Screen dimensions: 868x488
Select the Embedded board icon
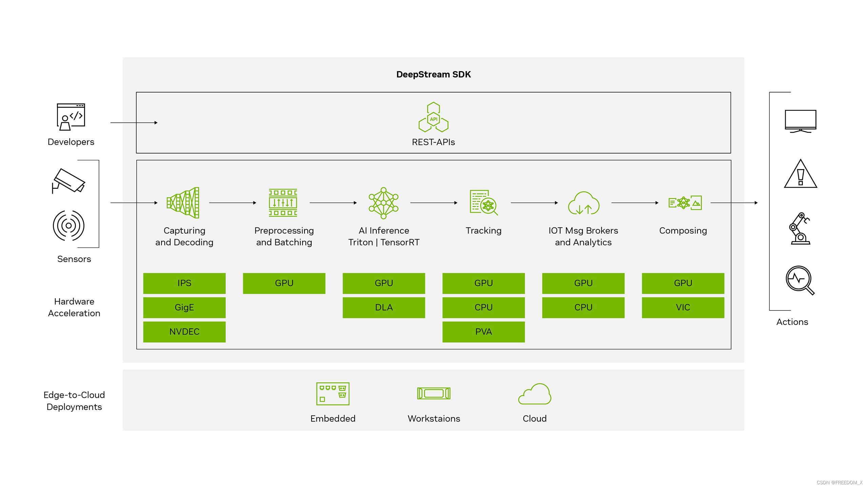click(x=332, y=393)
